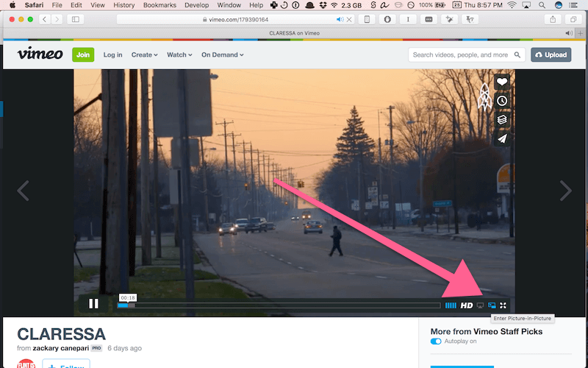Viewport: 588px width, 368px height.
Task: Mute tab audio via address bar speaker icon
Action: (339, 19)
